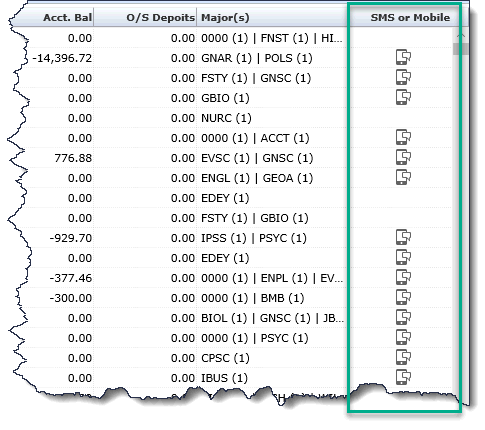Open SMS icon for the GBIO row
The width and height of the screenshot is (485, 430).
coord(403,97)
